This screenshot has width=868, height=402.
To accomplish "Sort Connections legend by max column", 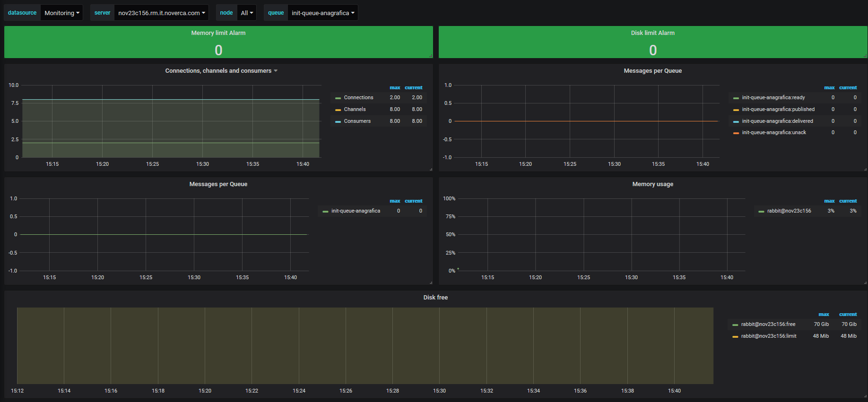I will coord(395,88).
